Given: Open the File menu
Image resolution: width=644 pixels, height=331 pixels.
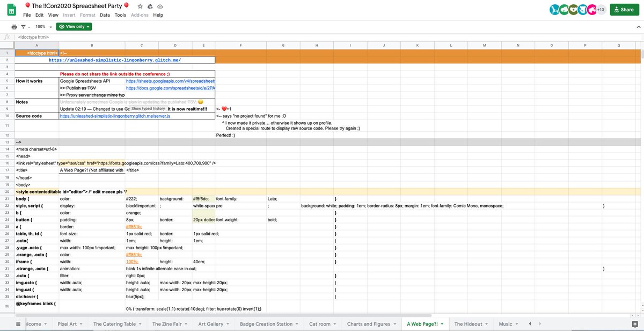Looking at the screenshot, I should coord(27,15).
